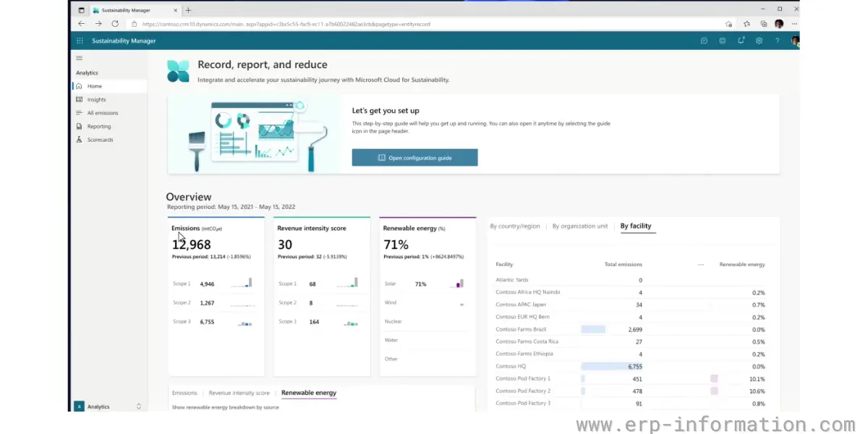Open the Settings gear in the header
868x434 pixels.
(759, 41)
